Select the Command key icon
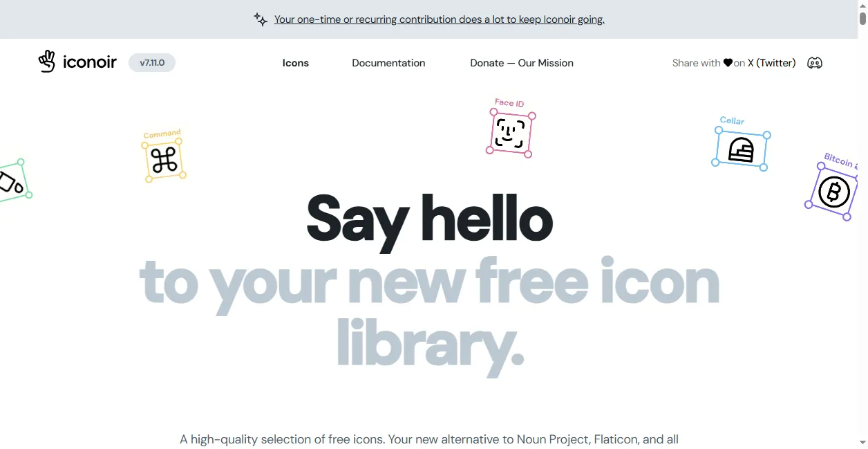This screenshot has height=449, width=868. pyautogui.click(x=164, y=161)
